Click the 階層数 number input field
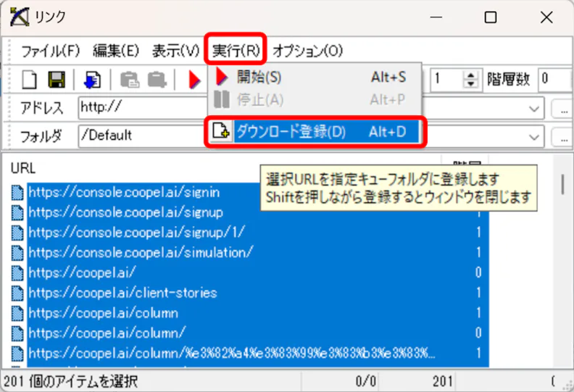Viewport: 574px width, 392px height. [555, 79]
